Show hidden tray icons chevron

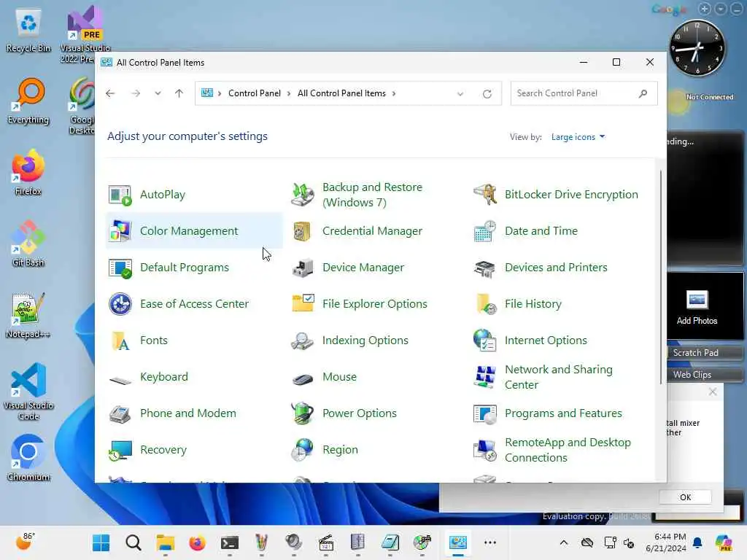coord(564,542)
